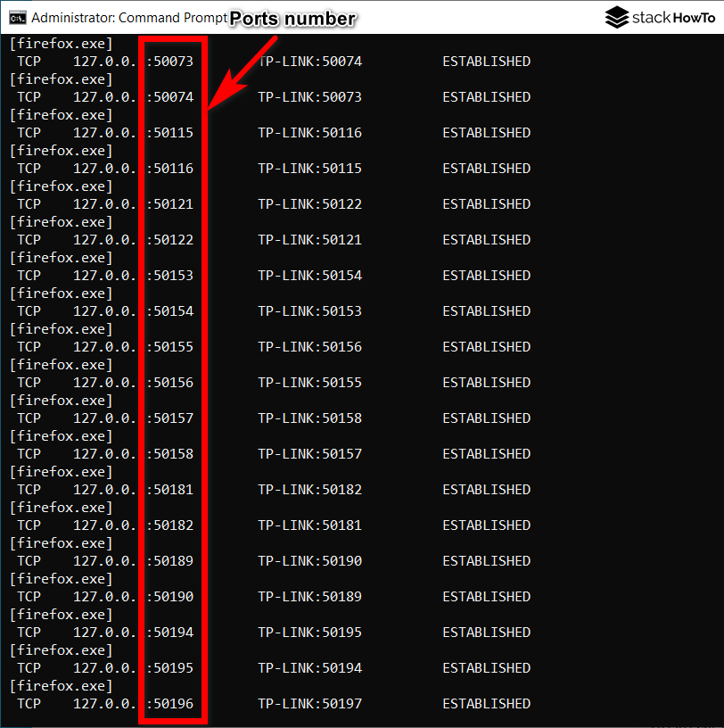Screen dimensions: 724x728
Task: Click ESTABLISHED state on the :50196 row
Action: coord(486,704)
